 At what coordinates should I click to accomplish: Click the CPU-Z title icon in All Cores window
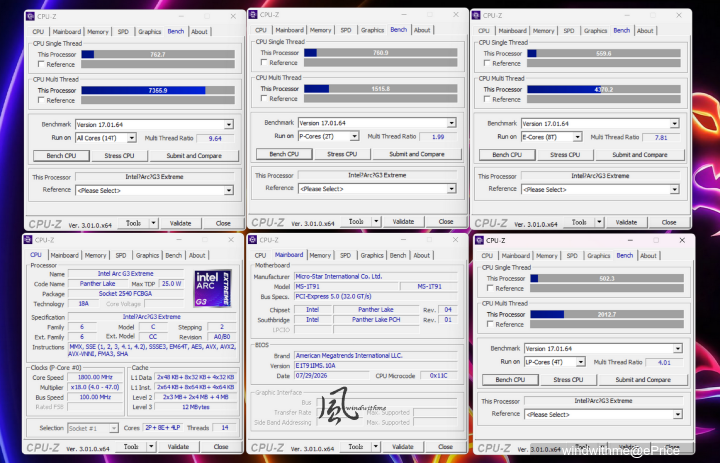pos(30,17)
